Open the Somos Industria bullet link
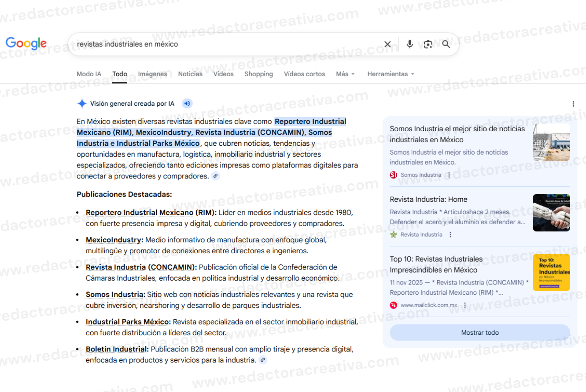The height and width of the screenshot is (392, 586). tap(115, 295)
